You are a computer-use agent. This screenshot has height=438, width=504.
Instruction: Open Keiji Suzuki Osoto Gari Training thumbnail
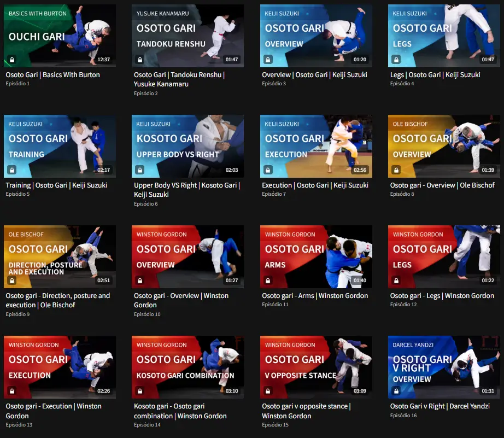(x=60, y=146)
